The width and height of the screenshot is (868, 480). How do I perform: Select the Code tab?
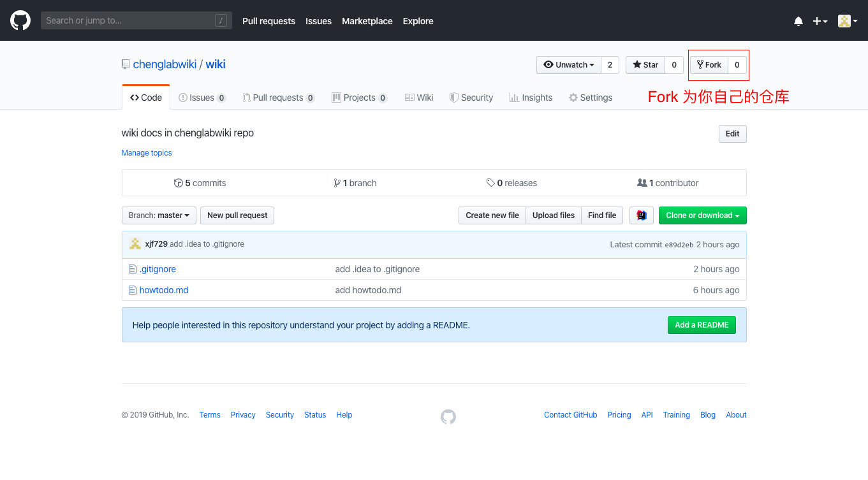(146, 98)
